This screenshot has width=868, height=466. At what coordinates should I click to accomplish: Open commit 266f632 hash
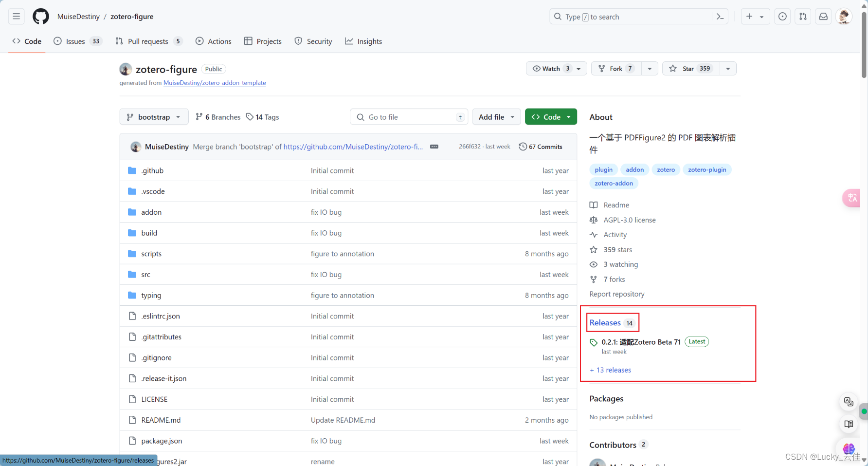470,147
